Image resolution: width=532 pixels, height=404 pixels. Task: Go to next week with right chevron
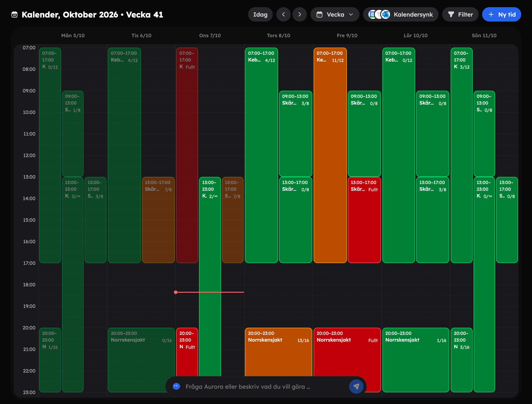coord(299,14)
